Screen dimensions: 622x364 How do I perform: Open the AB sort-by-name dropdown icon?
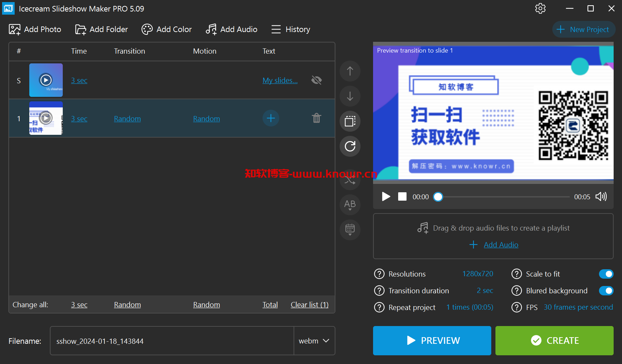(350, 205)
